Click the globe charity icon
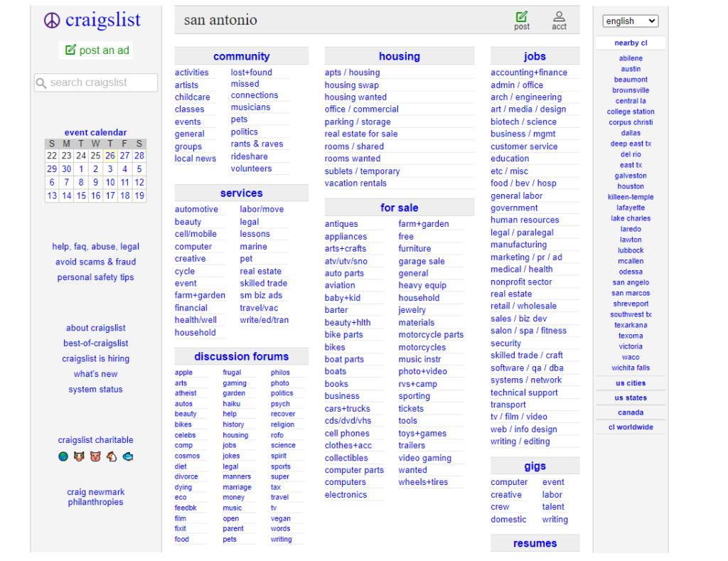 coord(63,456)
